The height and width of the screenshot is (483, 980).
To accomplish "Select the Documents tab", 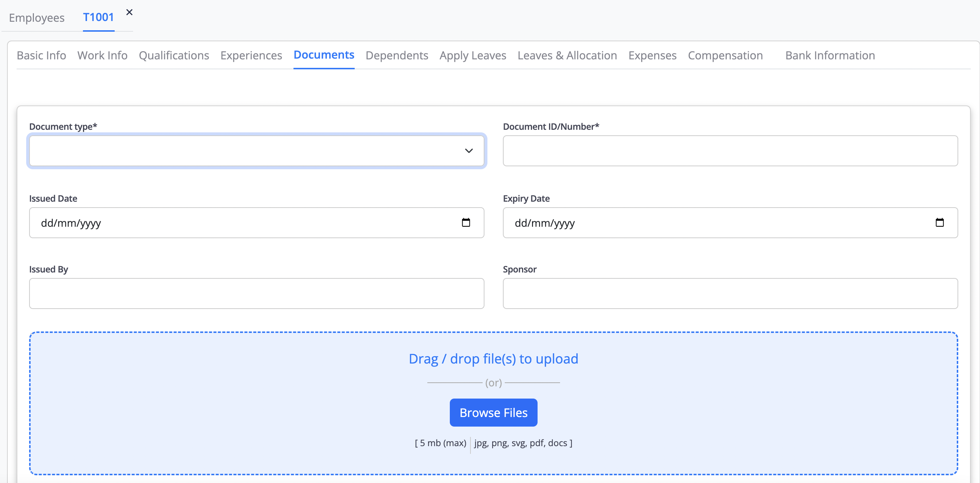I will point(324,55).
